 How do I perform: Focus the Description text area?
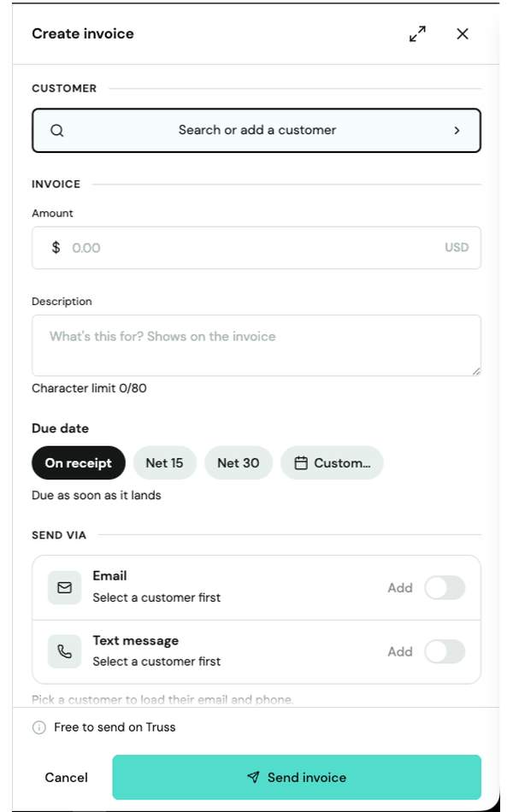click(256, 345)
